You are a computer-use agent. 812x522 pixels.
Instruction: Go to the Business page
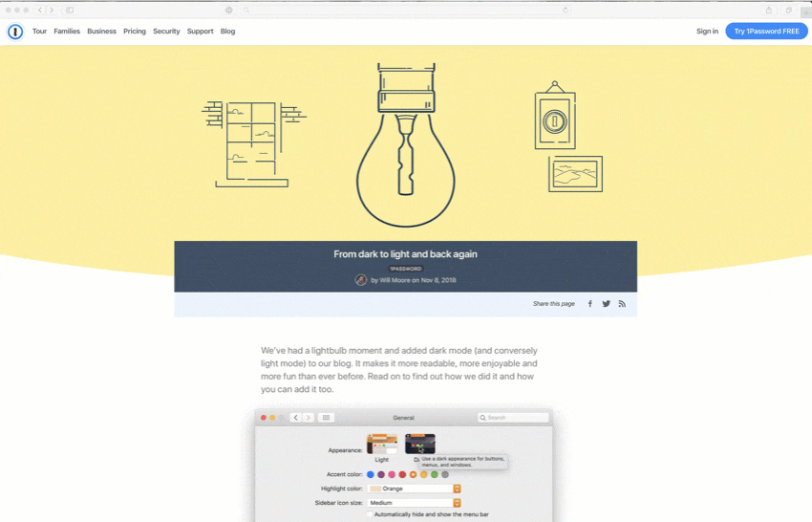[x=101, y=32]
